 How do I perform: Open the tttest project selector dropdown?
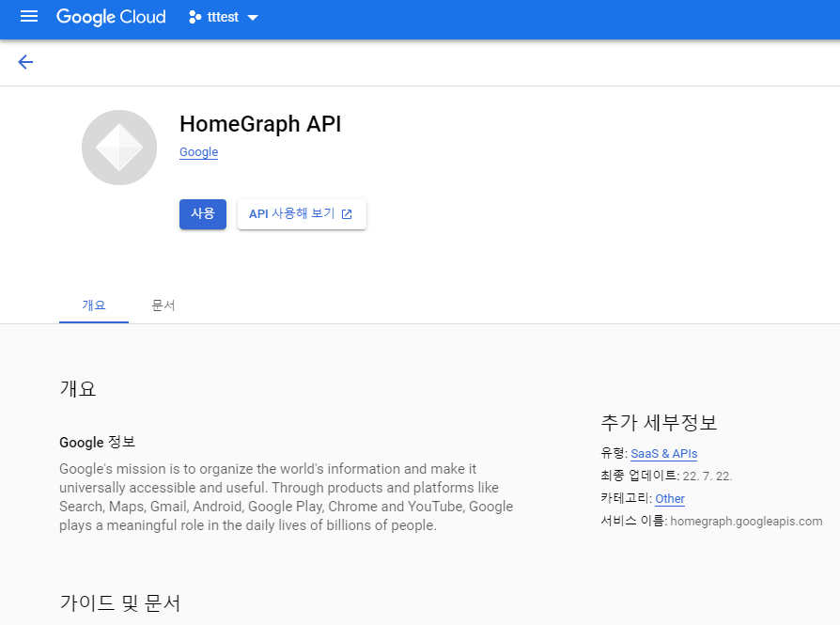pos(224,17)
